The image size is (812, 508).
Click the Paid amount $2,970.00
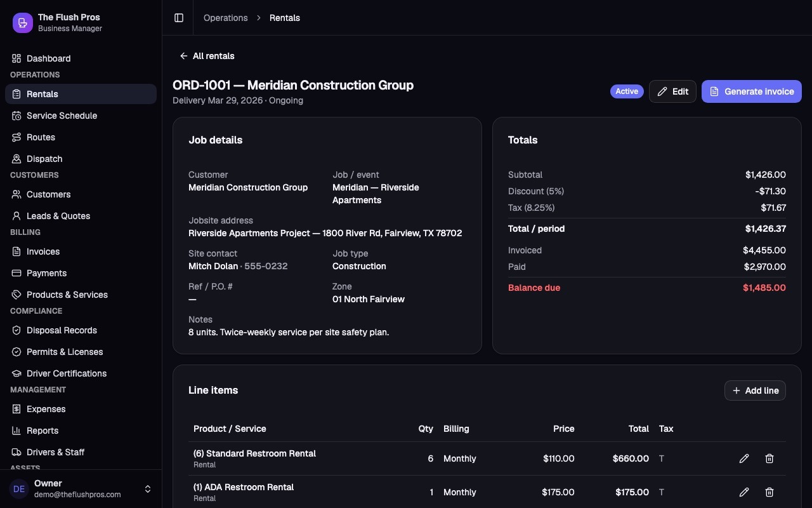pyautogui.click(x=765, y=267)
